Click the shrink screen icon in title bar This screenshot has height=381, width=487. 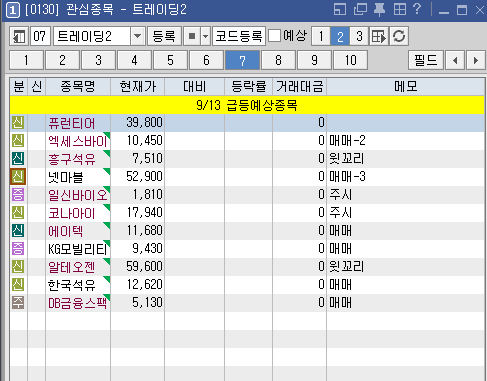[x=340, y=9]
